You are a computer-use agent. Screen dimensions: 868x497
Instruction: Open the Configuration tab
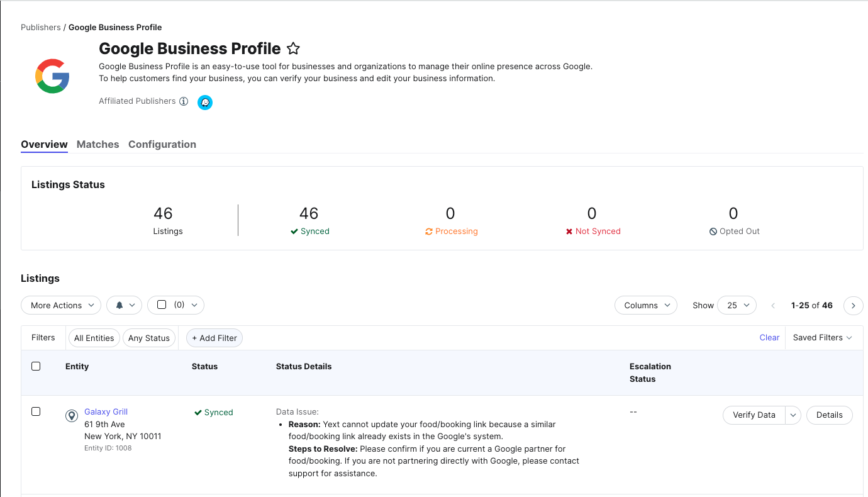tap(162, 144)
